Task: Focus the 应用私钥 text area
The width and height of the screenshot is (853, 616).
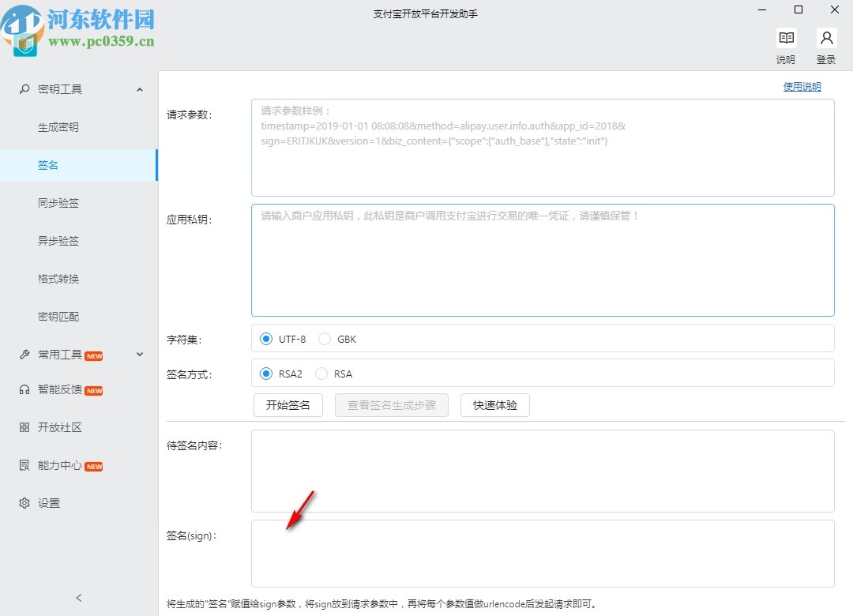Action: [x=543, y=260]
